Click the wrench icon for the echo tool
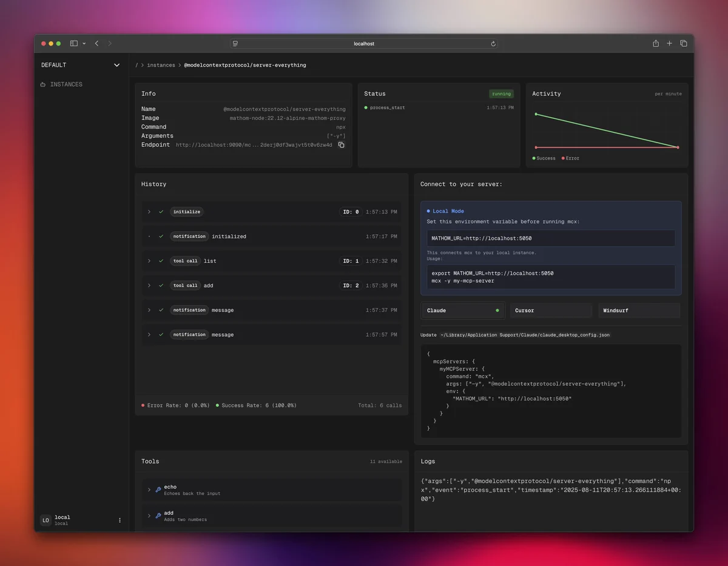 click(x=158, y=490)
